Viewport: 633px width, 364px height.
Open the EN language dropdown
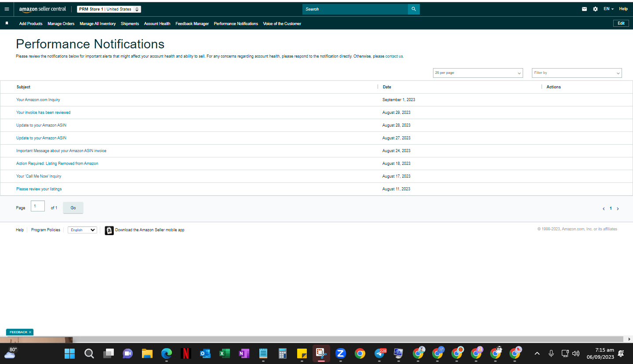608,9
